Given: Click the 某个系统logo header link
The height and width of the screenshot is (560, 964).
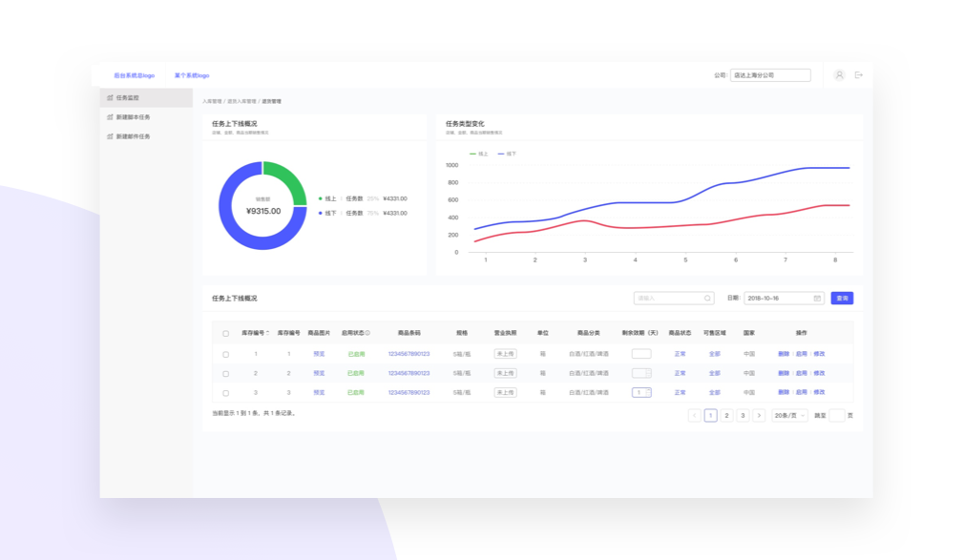Looking at the screenshot, I should pos(192,75).
